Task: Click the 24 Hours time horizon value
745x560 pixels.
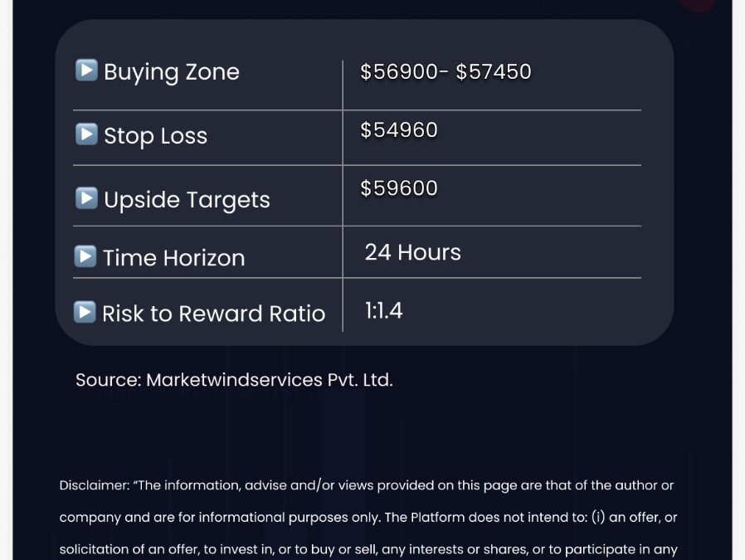Action: point(413,252)
